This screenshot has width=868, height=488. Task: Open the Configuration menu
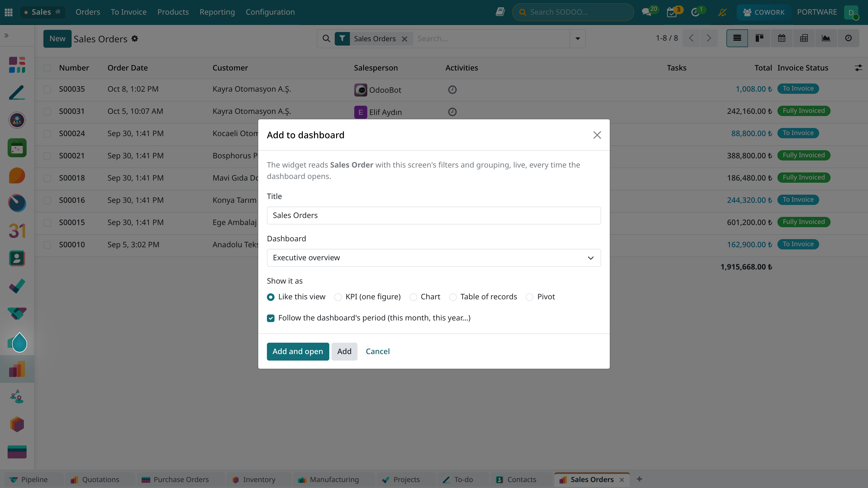(x=270, y=12)
